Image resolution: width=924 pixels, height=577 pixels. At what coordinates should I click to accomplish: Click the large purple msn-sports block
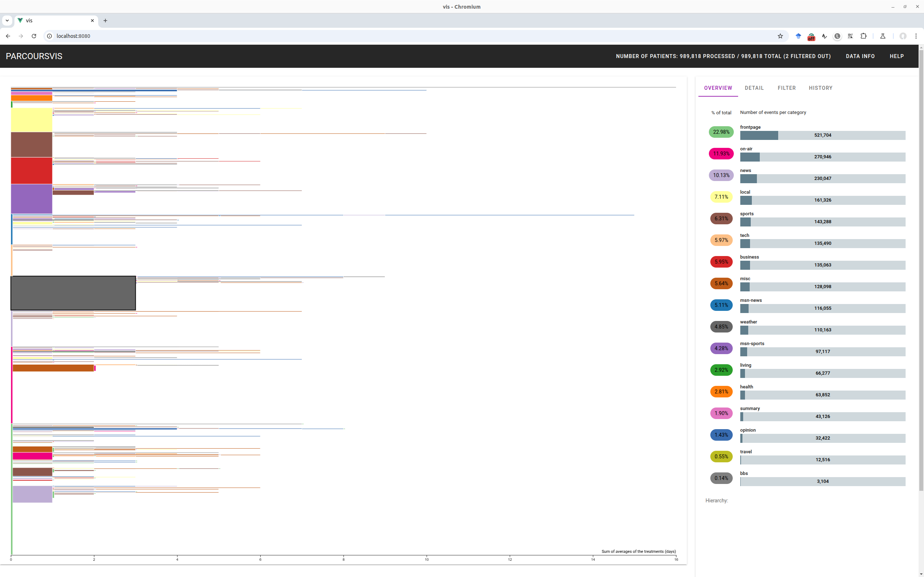click(31, 199)
